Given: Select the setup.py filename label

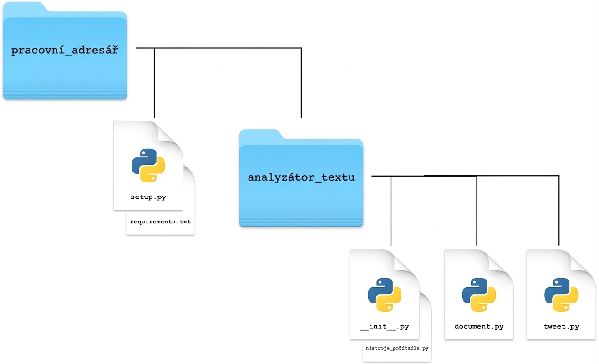Looking at the screenshot, I should (x=148, y=197).
